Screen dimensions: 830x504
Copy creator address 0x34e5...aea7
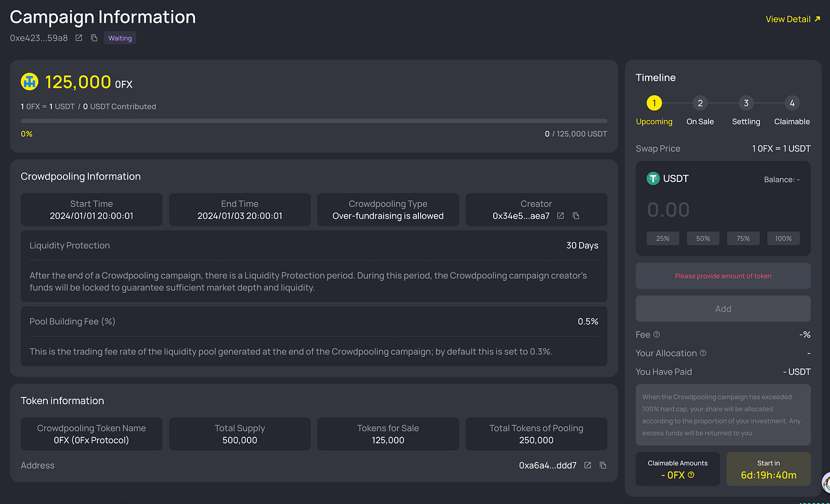point(576,216)
